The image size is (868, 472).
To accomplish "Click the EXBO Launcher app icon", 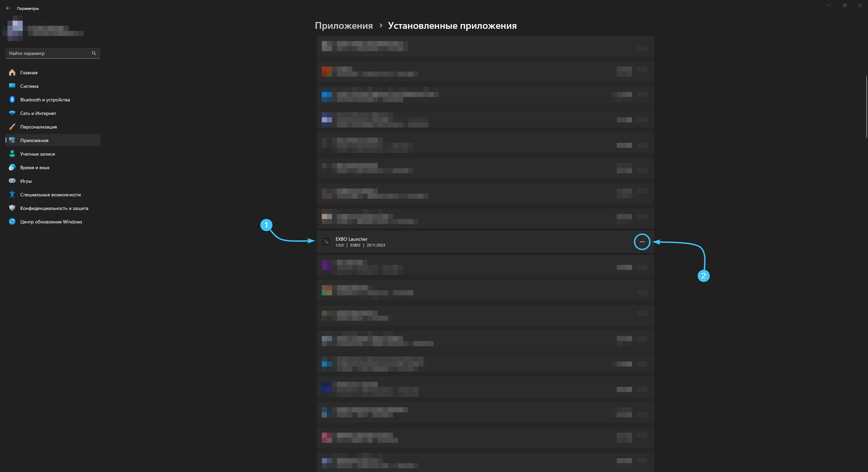I will (326, 242).
